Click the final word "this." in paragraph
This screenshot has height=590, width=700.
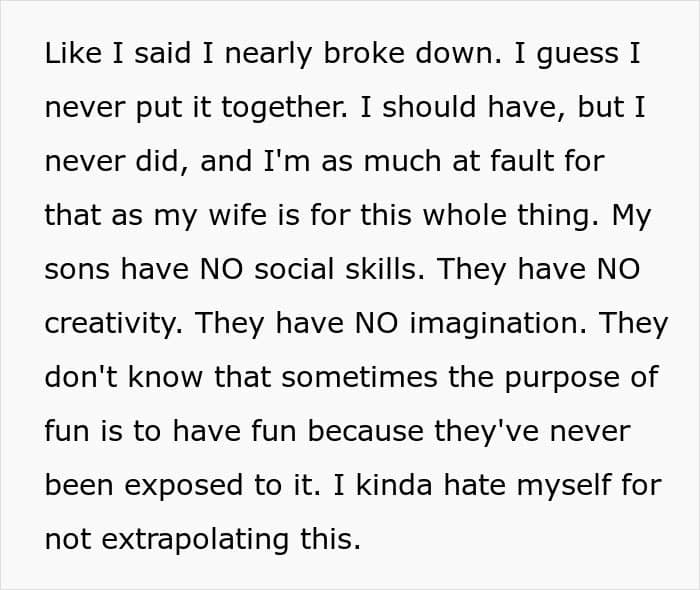pos(330,539)
